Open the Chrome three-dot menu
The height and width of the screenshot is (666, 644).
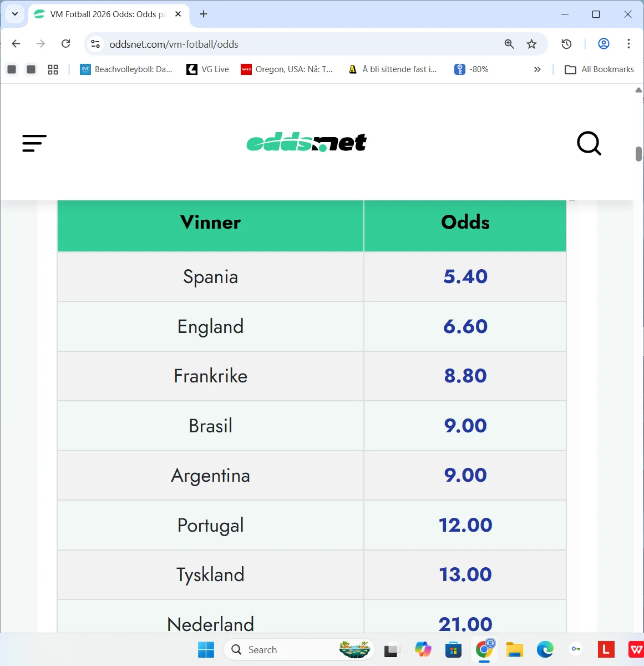tap(628, 44)
